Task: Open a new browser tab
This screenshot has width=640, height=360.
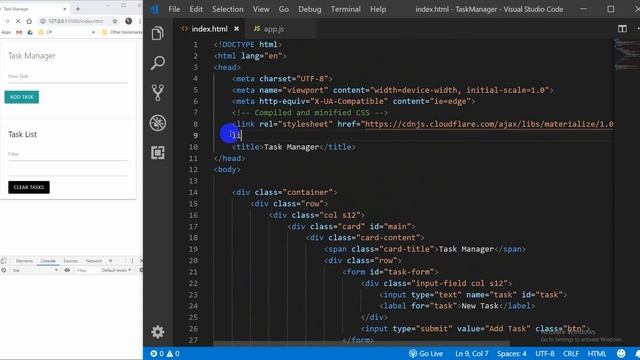Action: point(78,9)
